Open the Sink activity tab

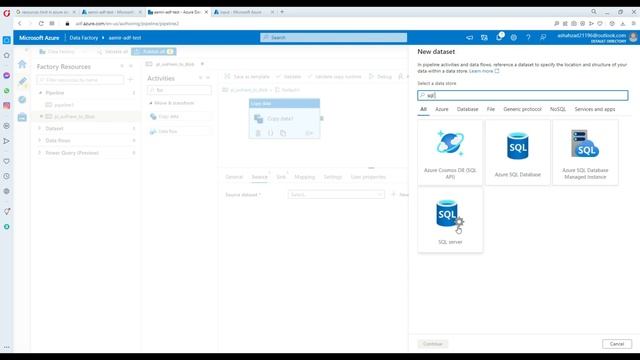(x=281, y=177)
